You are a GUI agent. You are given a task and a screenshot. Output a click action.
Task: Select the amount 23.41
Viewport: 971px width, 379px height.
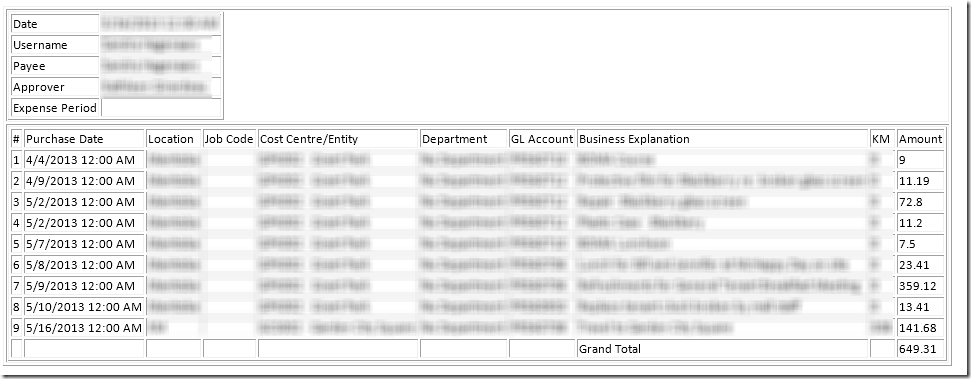(920, 265)
